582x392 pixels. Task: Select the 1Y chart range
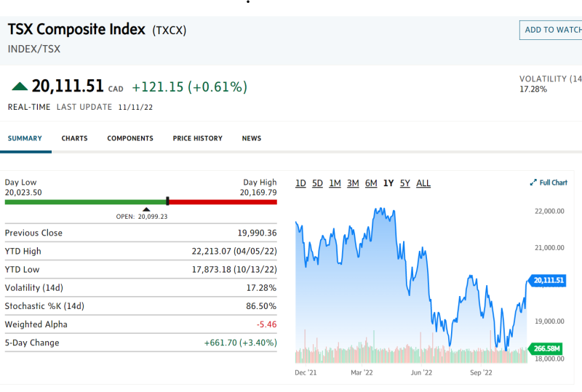(x=388, y=183)
